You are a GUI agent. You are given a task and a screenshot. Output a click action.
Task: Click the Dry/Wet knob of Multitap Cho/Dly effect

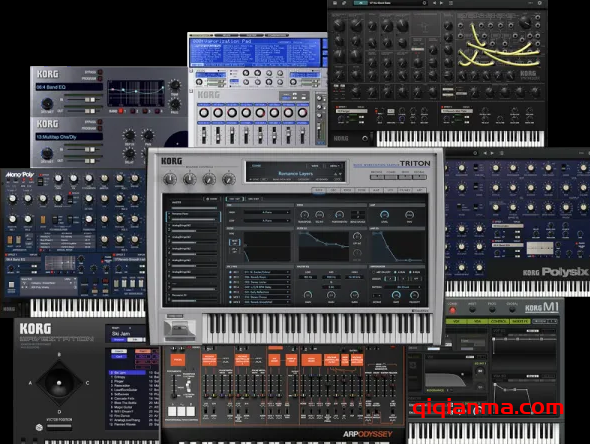(x=47, y=153)
